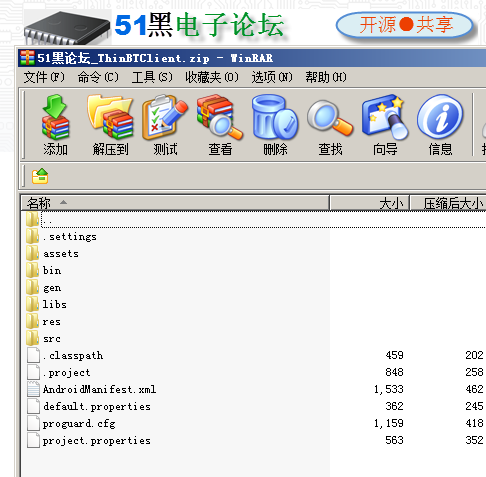Viewport: 486px width, 477px height.
Task: Click the proguard.cfg file icon
Action: coord(33,423)
